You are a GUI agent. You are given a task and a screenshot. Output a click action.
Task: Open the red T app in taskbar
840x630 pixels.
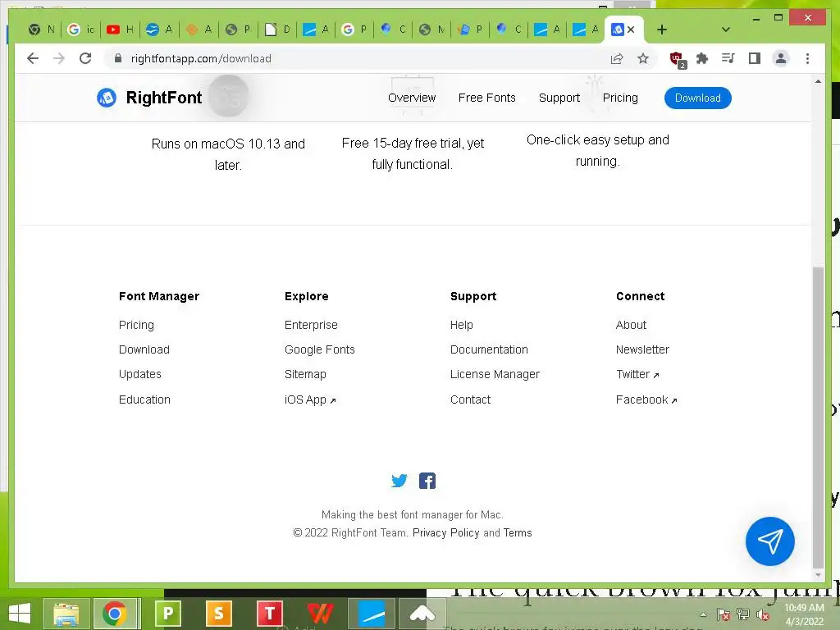269,614
